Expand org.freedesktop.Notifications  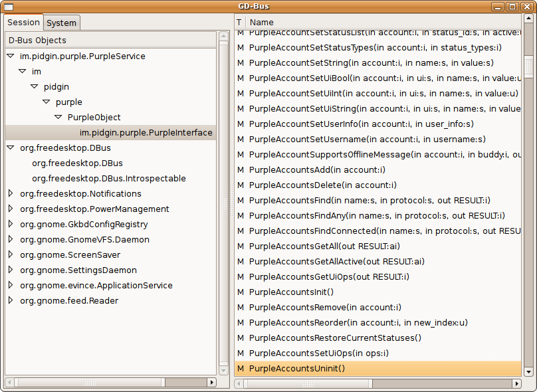pos(11,193)
